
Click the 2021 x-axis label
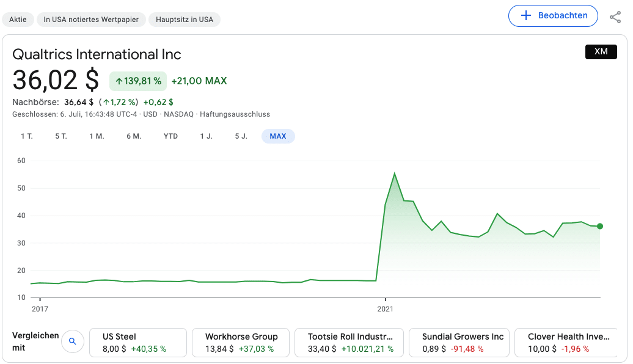tap(385, 309)
